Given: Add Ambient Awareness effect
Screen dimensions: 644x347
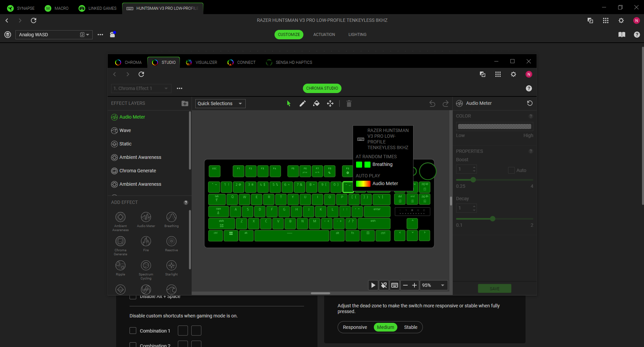Looking at the screenshot, I should 120,221.
